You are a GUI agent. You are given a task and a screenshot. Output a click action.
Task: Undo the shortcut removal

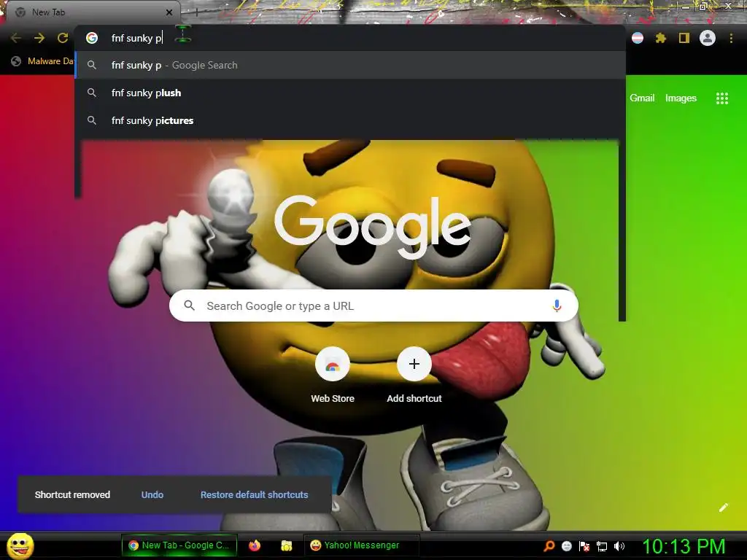(152, 495)
